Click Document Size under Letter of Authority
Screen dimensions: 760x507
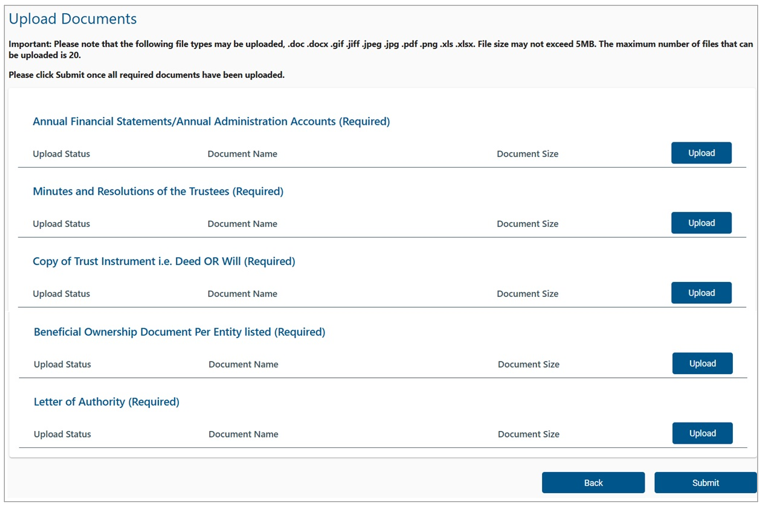[x=528, y=434]
